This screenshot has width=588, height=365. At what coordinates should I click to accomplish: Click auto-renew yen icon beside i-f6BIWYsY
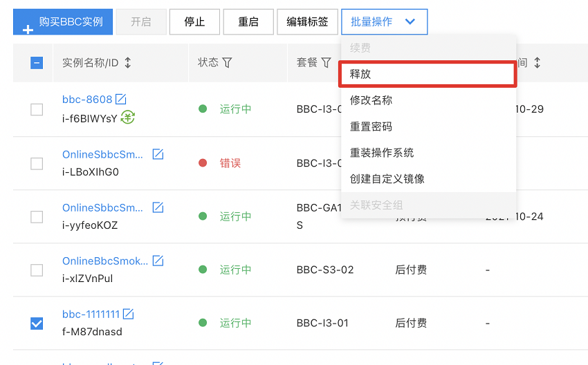coord(128,118)
